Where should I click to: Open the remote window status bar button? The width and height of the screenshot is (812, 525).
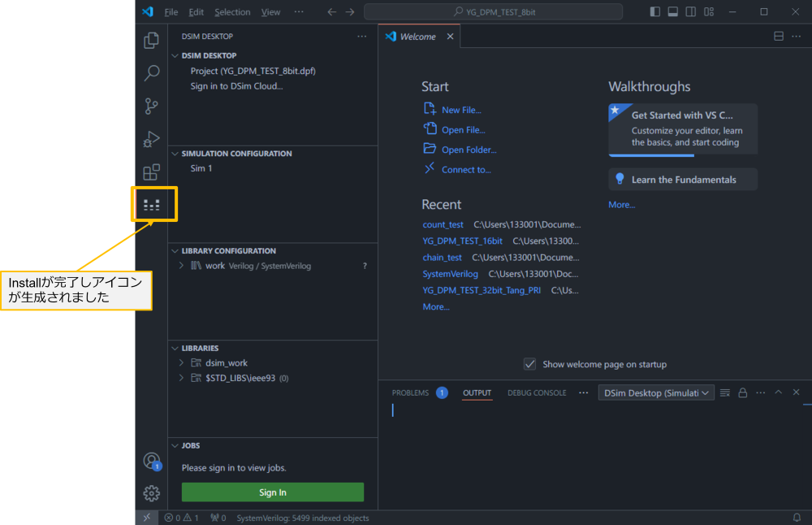coord(147,518)
